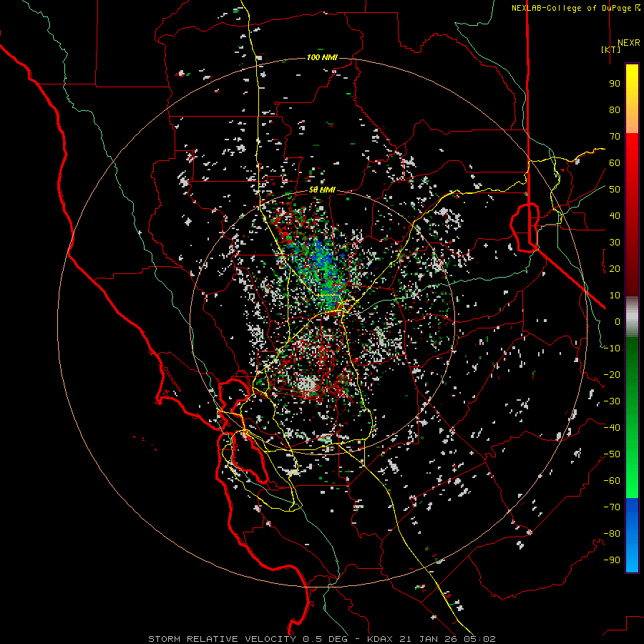Viewport: 644px width, 644px height.
Task: Select the NEXR label above the color scale
Action: (628, 43)
